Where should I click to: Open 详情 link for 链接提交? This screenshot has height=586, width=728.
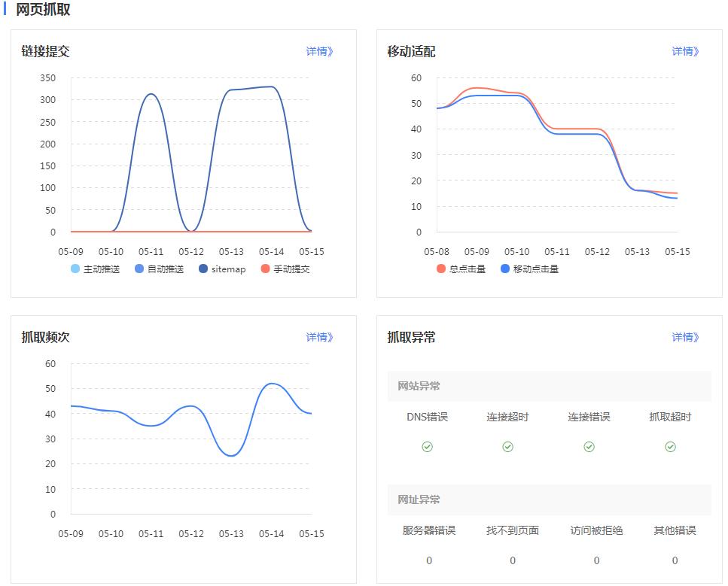[x=319, y=51]
